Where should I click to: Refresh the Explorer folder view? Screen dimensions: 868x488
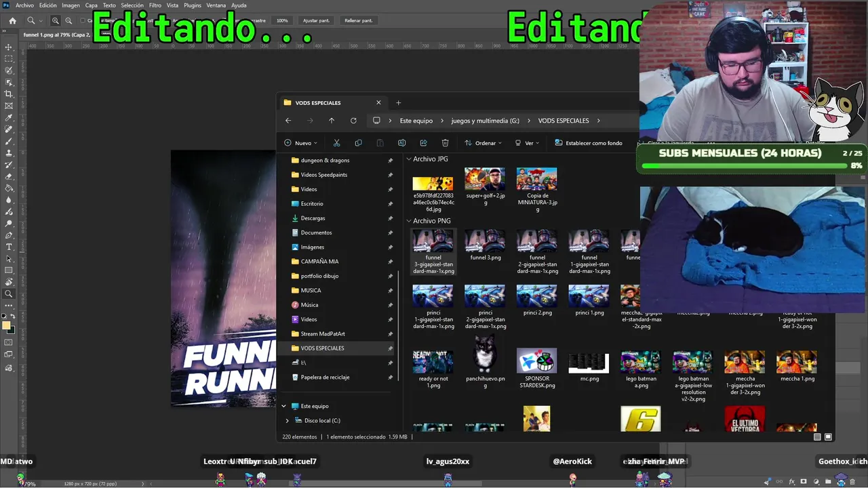[353, 121]
